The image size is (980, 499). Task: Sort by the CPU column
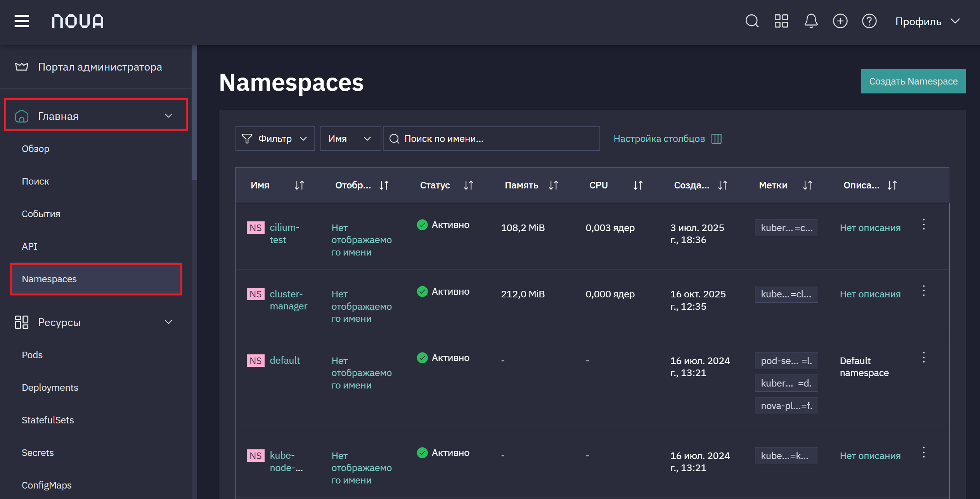(638, 185)
